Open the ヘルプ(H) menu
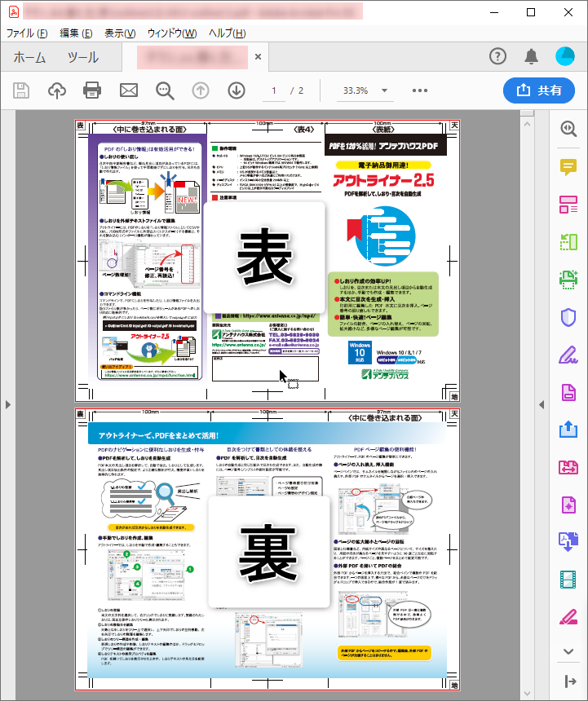Image resolution: width=588 pixels, height=701 pixels. (x=228, y=33)
